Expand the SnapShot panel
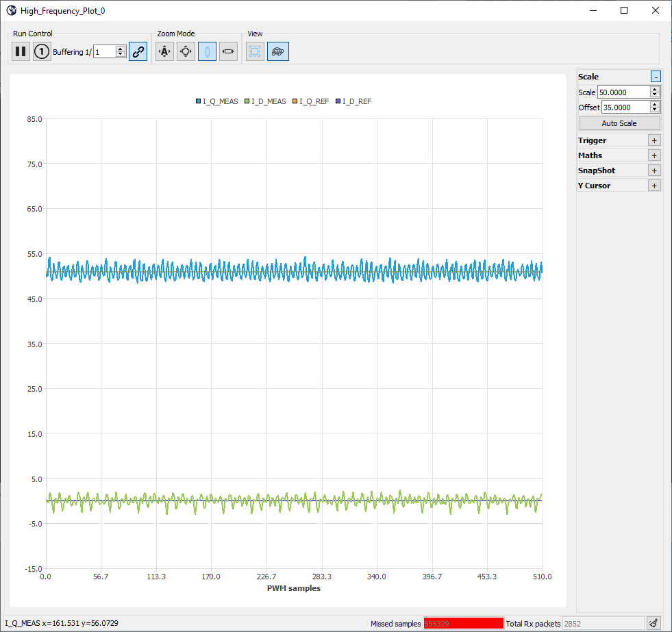The height and width of the screenshot is (632, 672). (x=654, y=170)
